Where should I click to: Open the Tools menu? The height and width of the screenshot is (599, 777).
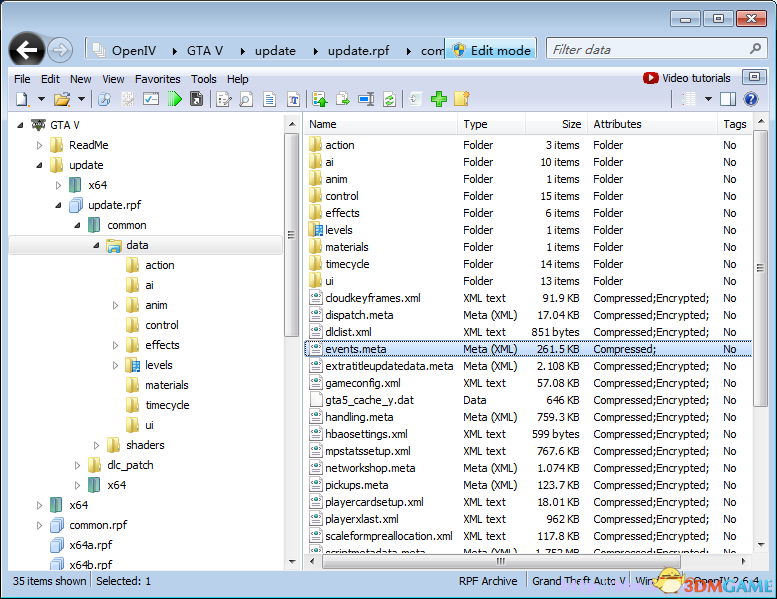pyautogui.click(x=204, y=79)
